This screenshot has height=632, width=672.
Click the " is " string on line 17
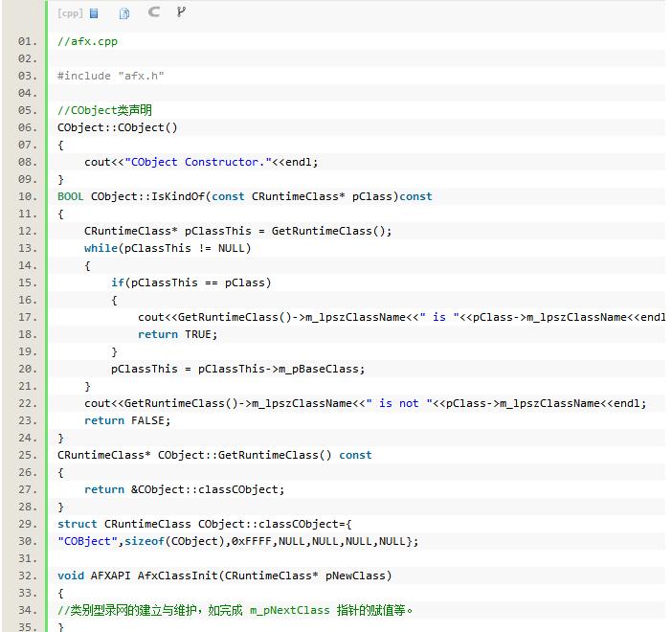click(439, 317)
